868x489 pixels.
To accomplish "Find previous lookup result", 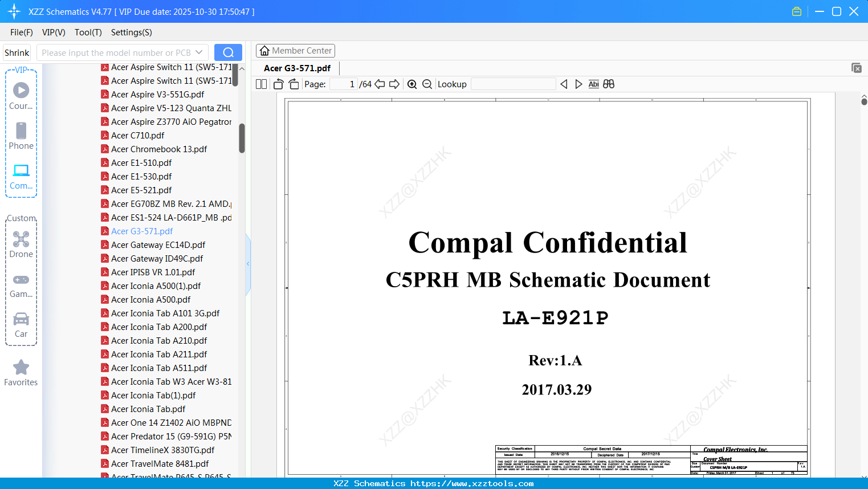I will 564,84.
